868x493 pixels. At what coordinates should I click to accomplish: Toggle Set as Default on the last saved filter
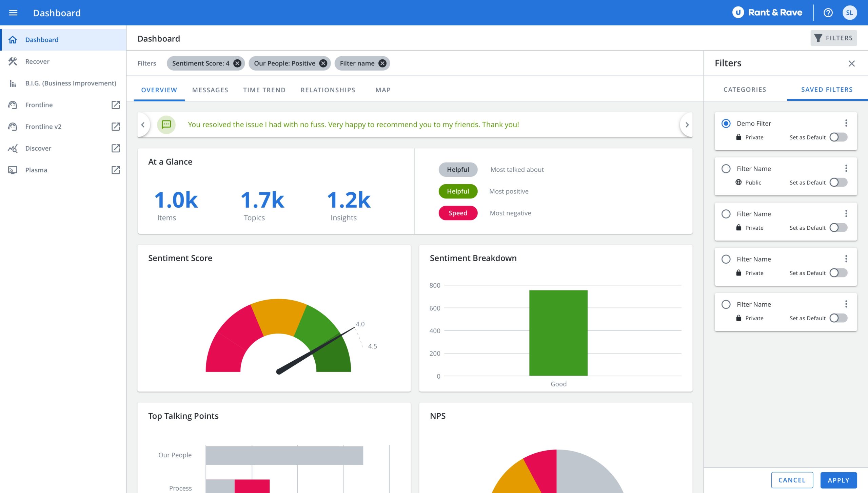click(838, 318)
